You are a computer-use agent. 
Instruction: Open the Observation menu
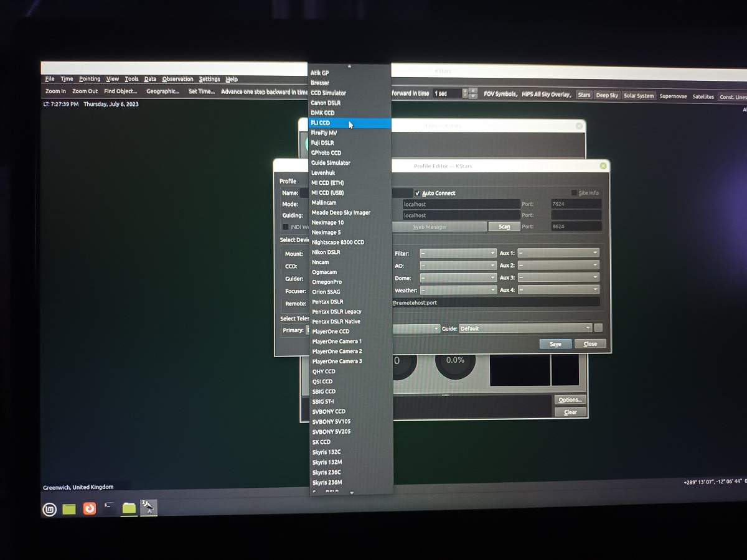coord(178,79)
